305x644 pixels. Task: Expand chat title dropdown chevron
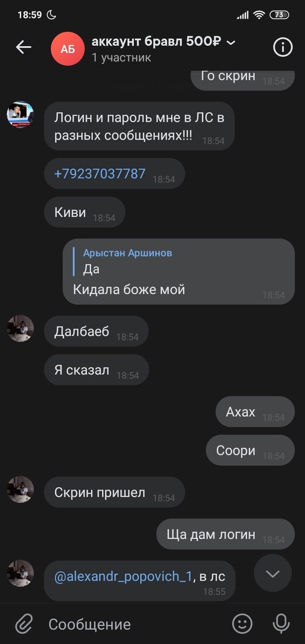[x=231, y=42]
